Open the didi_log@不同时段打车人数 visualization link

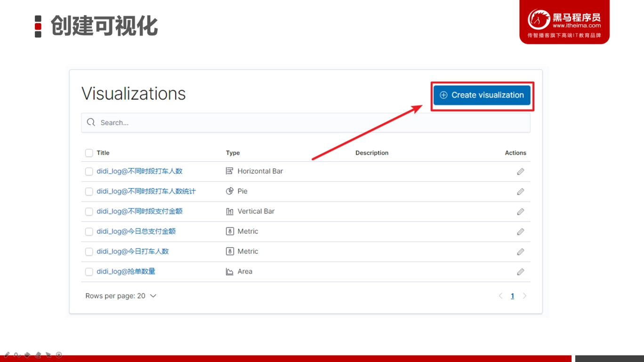pos(139,171)
